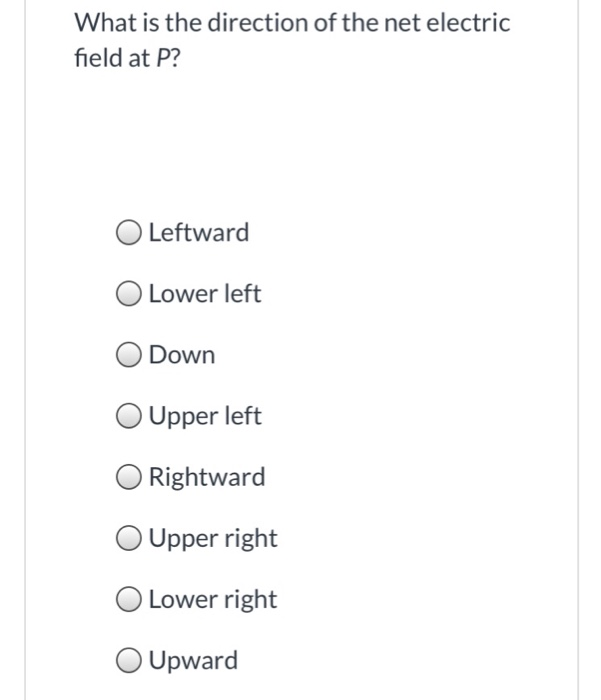Click the question's first line of text
The image size is (601, 700).
(293, 22)
